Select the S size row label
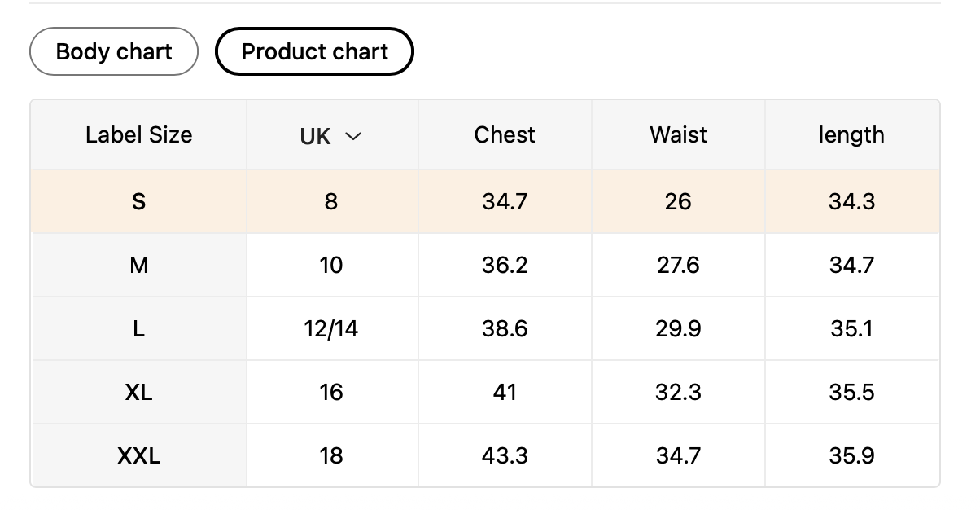 (x=138, y=201)
